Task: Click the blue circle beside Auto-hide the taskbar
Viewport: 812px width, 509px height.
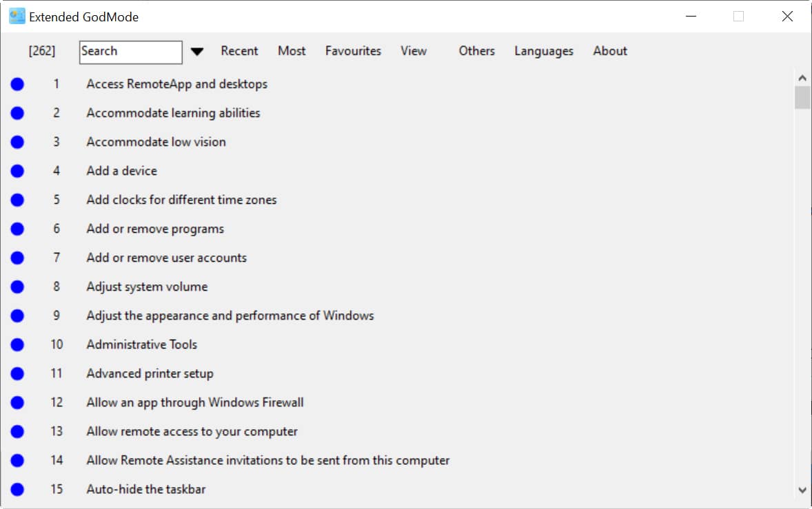Action: point(17,489)
